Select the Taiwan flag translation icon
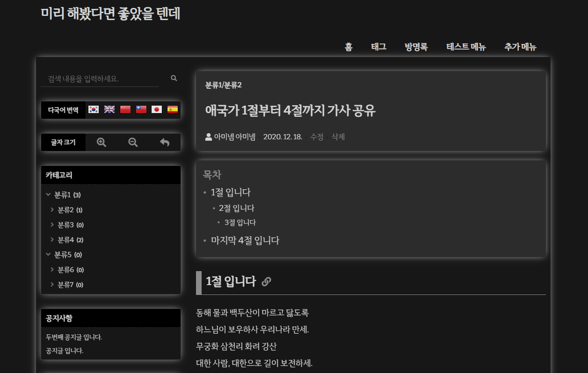This screenshot has height=373, width=588. 141,109
